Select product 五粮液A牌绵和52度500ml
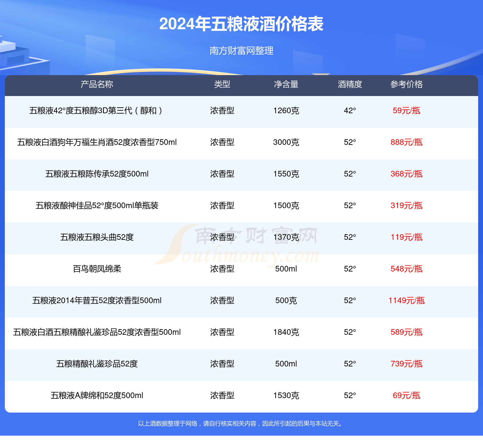483x448 pixels. point(97,395)
